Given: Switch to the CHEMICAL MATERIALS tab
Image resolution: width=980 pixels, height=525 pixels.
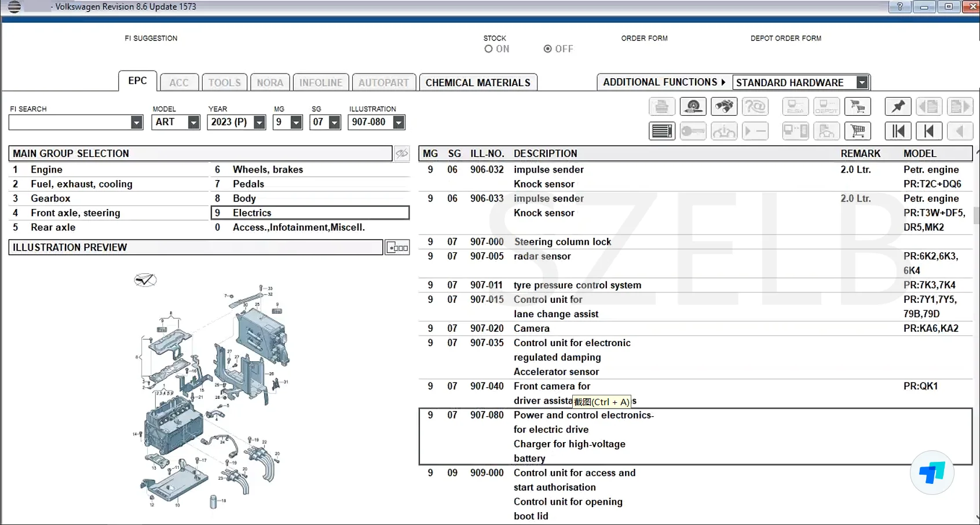Looking at the screenshot, I should point(478,83).
